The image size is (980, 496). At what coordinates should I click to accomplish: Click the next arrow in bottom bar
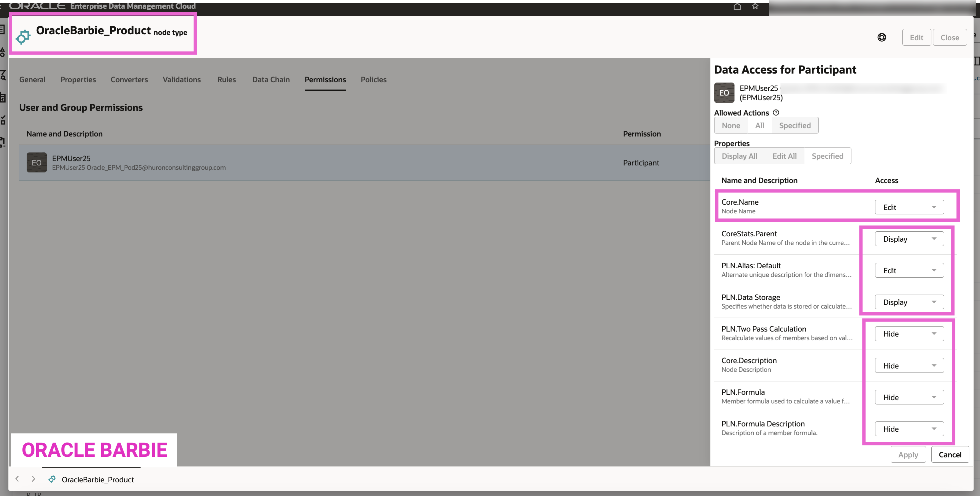click(34, 479)
